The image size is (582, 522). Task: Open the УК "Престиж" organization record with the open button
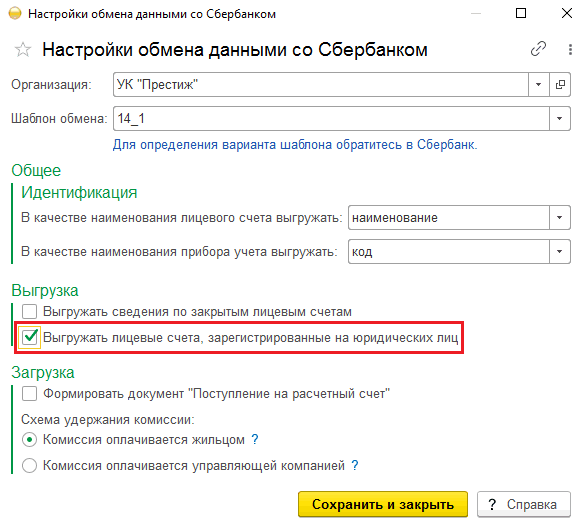coord(560,85)
